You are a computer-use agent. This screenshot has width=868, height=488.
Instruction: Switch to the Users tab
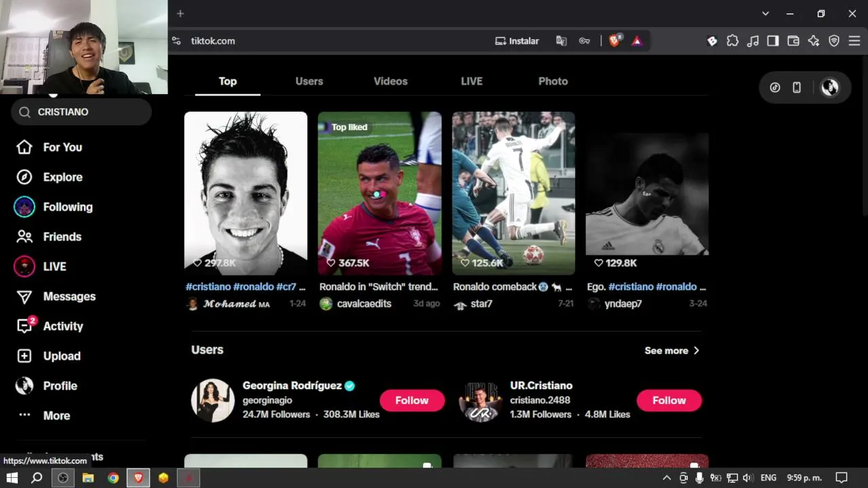309,81
